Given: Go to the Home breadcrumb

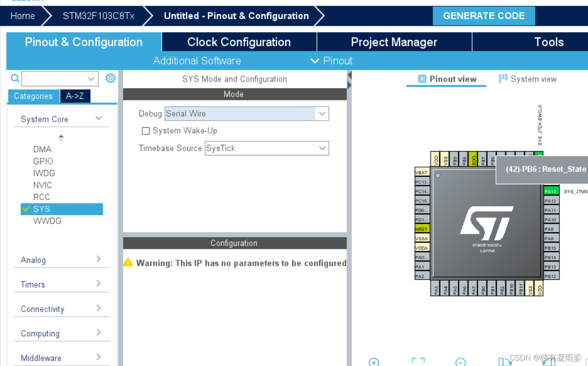Looking at the screenshot, I should (x=23, y=16).
